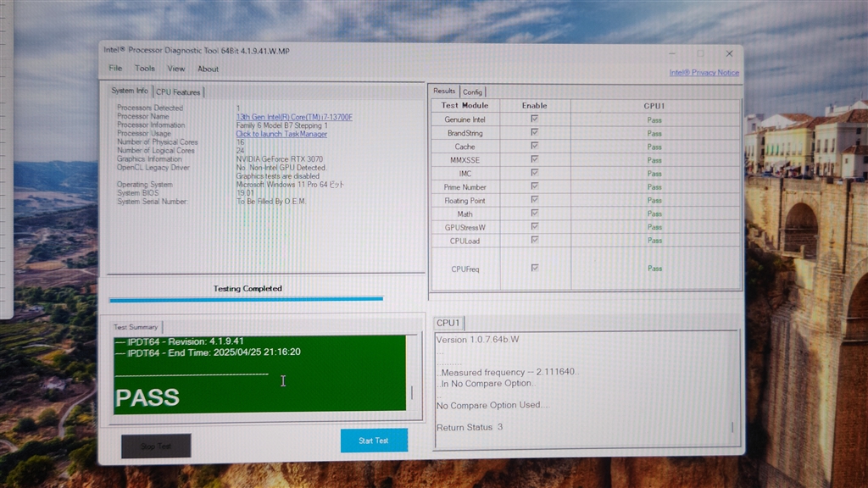The height and width of the screenshot is (488, 868).
Task: Toggle the CPUFreq test checkbox
Action: [x=534, y=268]
